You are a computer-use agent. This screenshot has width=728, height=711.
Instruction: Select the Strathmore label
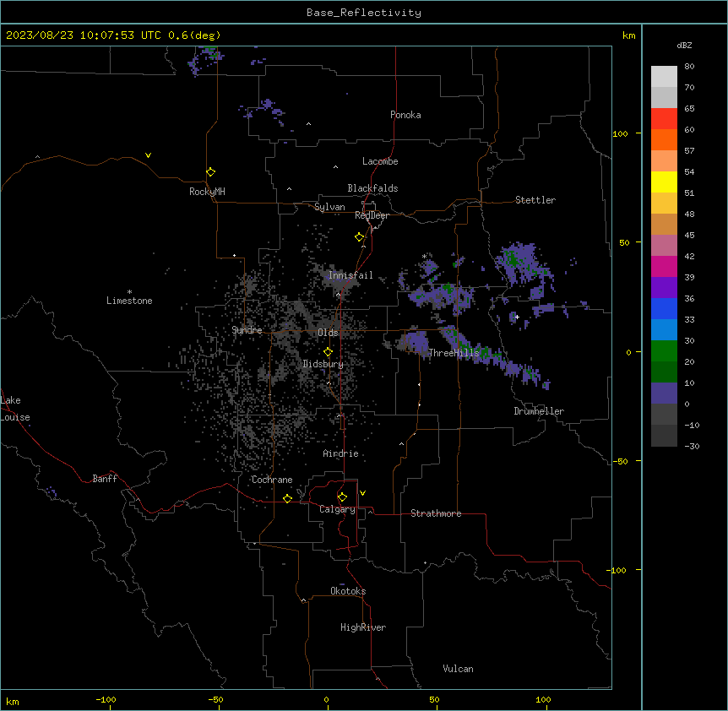click(436, 513)
